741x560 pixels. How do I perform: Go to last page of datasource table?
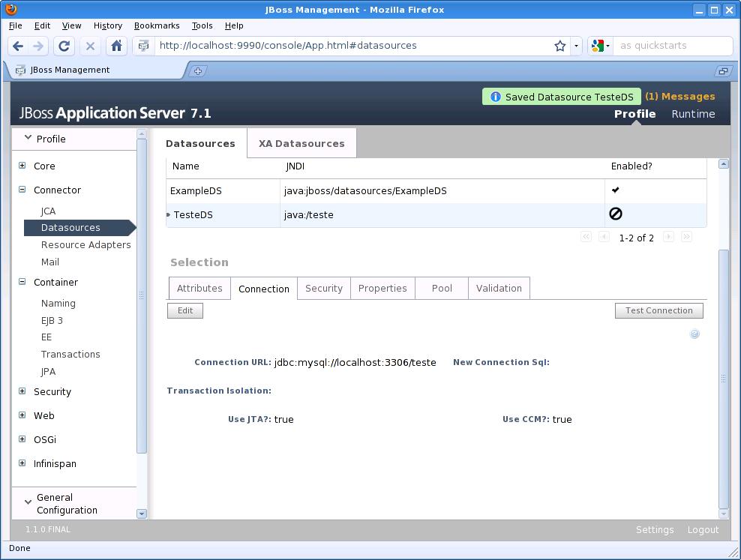click(687, 237)
